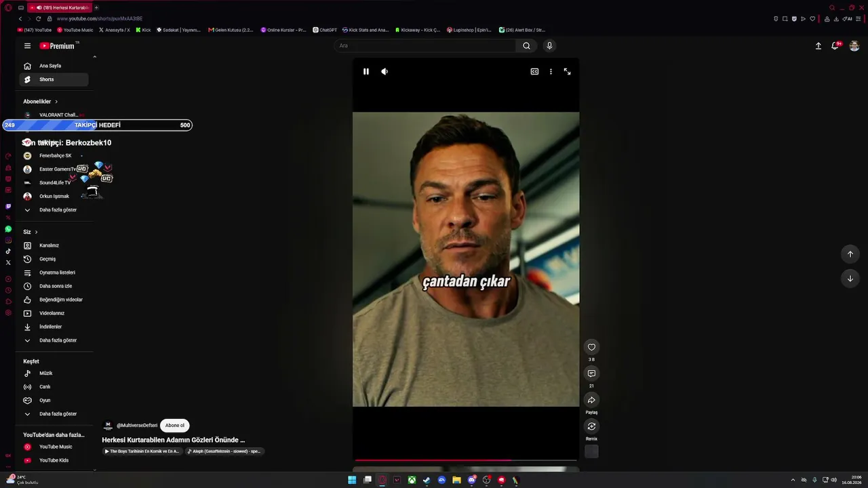The height and width of the screenshot is (488, 868).
Task: Select Shorts in the sidebar
Action: point(54,79)
